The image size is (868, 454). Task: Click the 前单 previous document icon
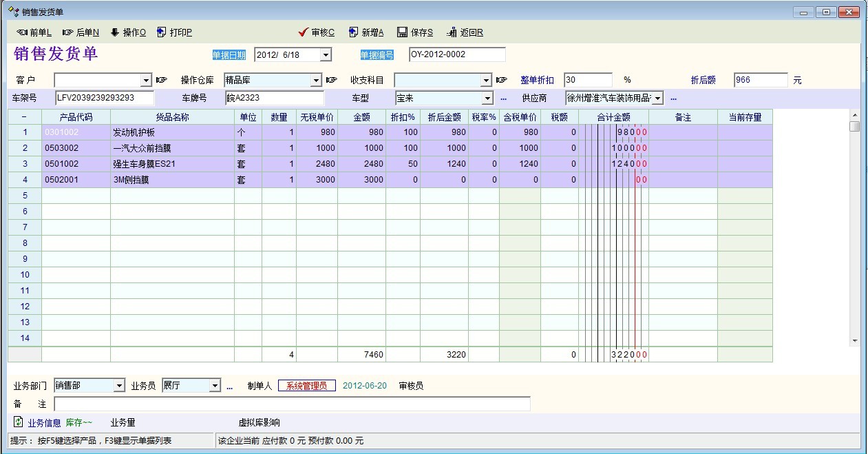(x=22, y=32)
